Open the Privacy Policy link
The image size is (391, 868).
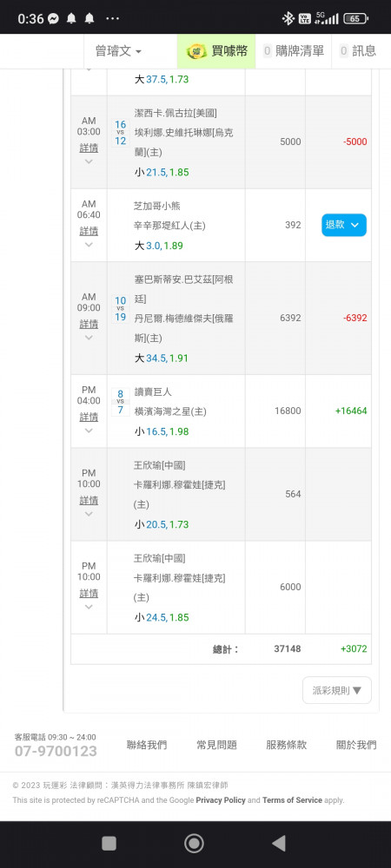click(x=221, y=800)
